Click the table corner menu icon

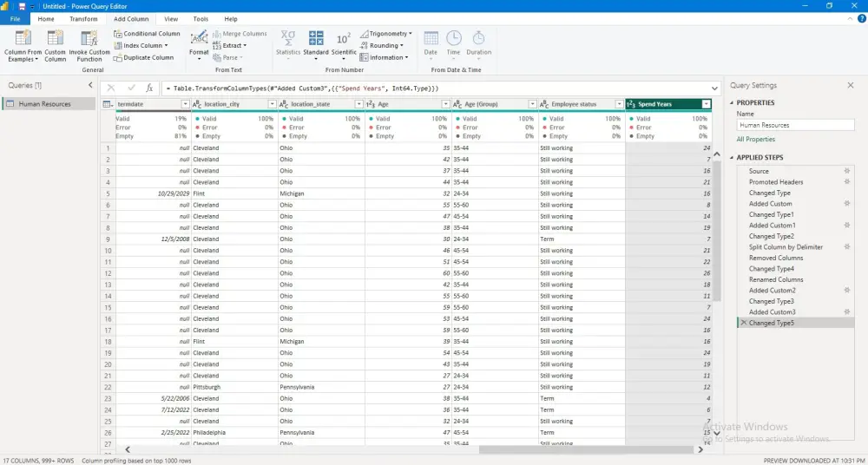[108, 104]
